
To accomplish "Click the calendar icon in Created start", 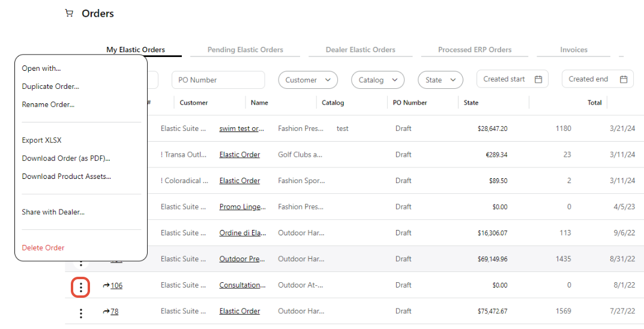I will point(538,79).
